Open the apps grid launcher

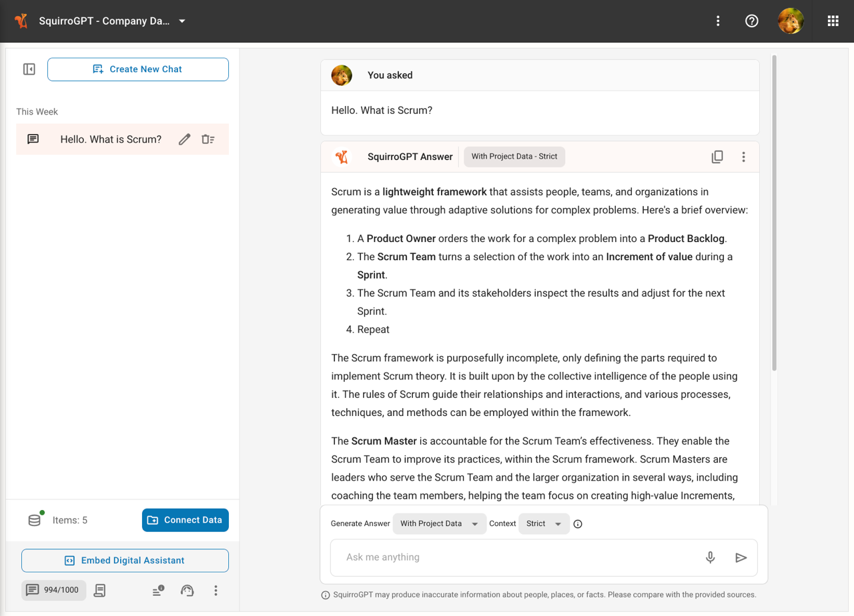point(833,21)
